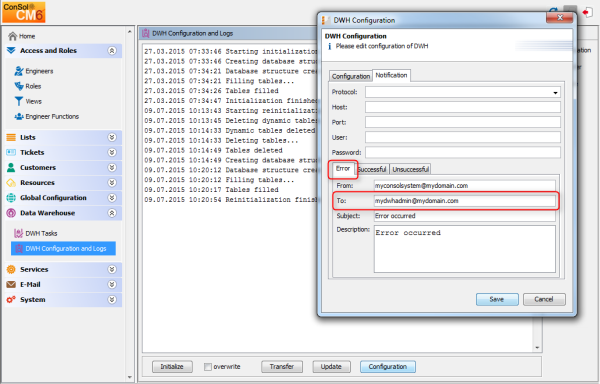Save the DWH configuration

[497, 299]
